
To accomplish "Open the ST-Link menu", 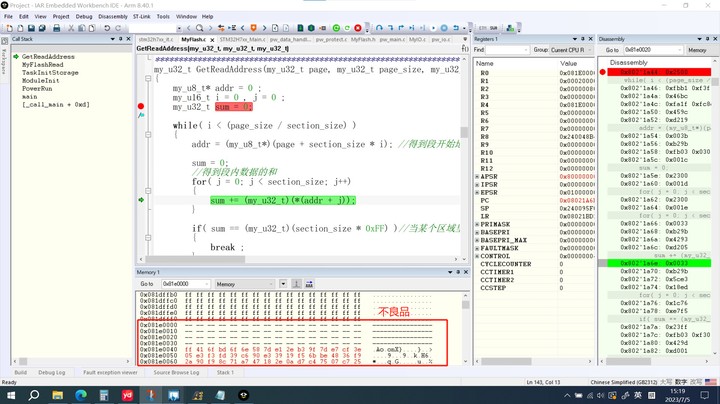I will [x=141, y=17].
